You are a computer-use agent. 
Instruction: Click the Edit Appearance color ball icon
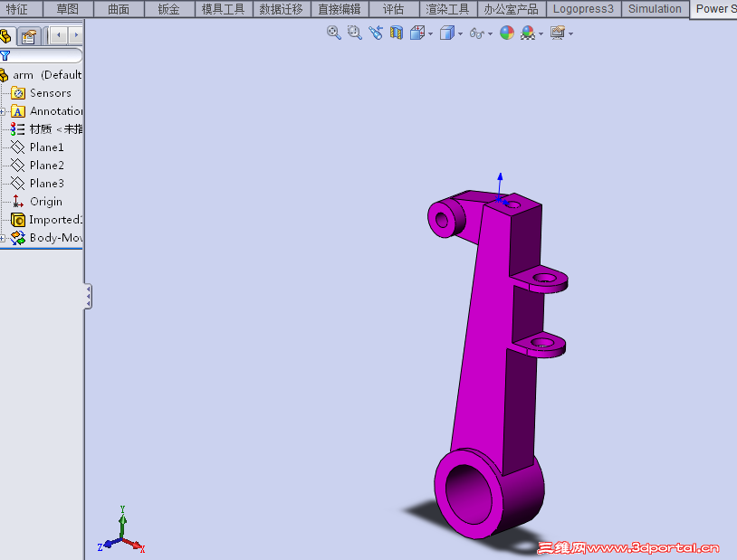507,33
